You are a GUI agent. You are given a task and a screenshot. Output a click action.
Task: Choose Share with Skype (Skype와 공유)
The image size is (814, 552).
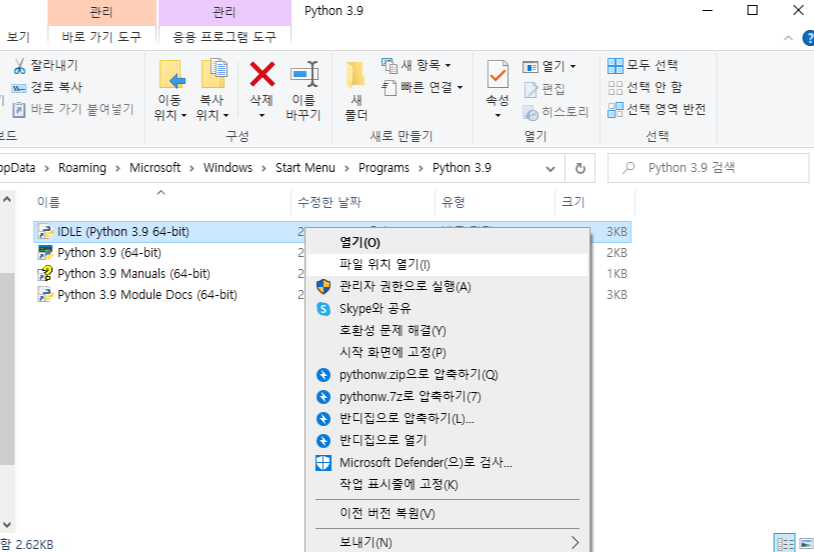[447, 308]
